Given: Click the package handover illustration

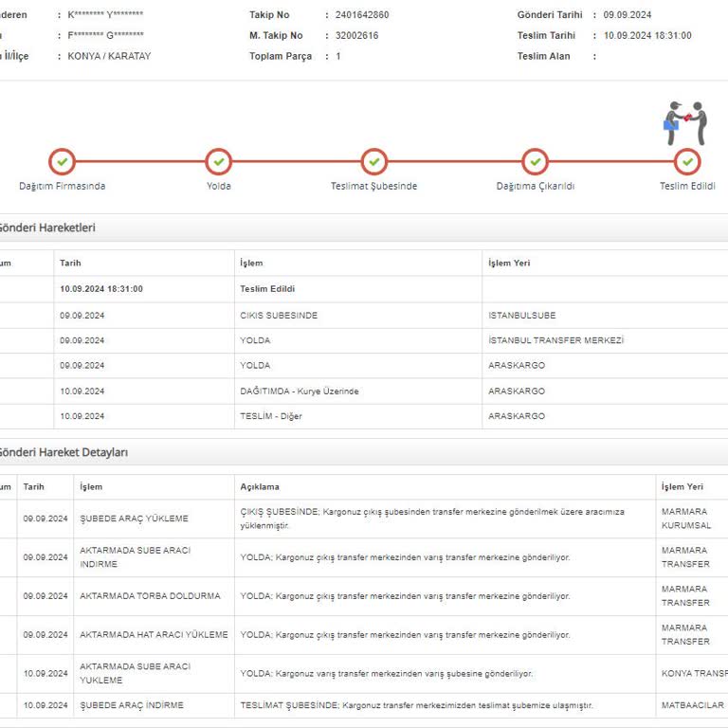Looking at the screenshot, I should [685, 122].
